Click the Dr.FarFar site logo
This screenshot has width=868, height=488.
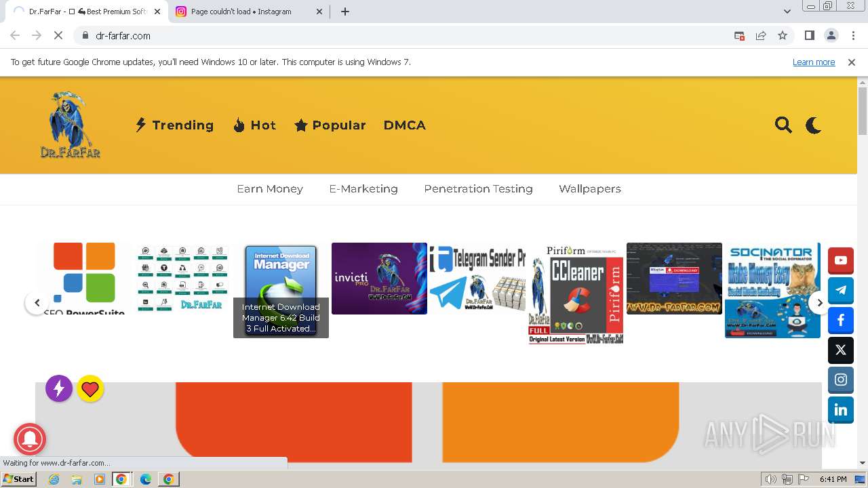(x=70, y=125)
